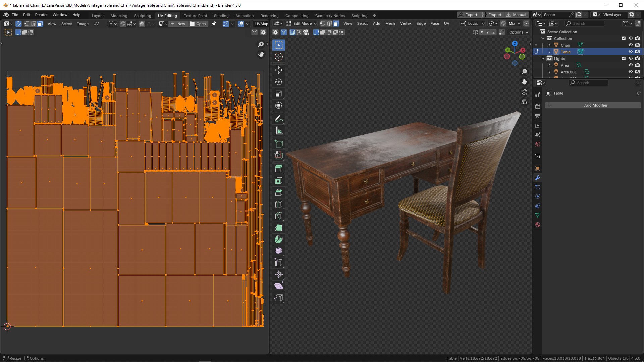Choose the Spin tool
Screen dimensions: 644x362
(278, 239)
